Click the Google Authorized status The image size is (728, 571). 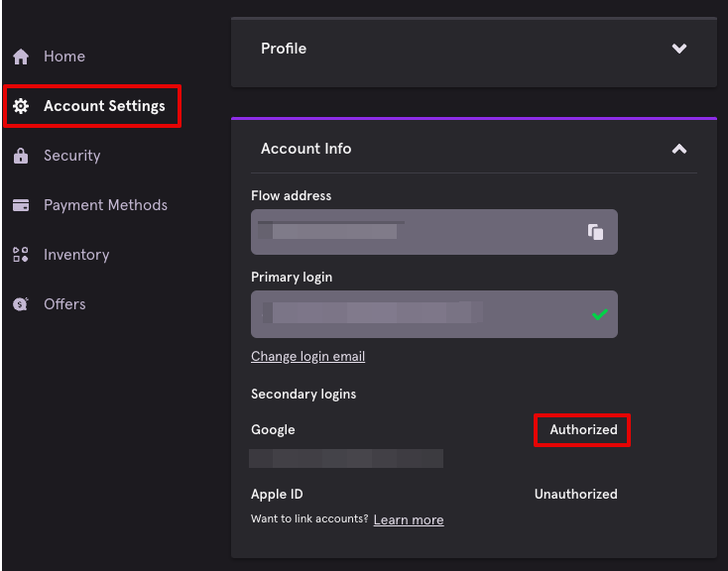(583, 430)
